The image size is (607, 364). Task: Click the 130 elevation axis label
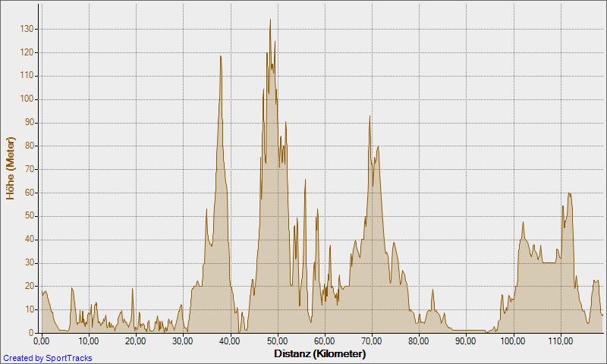[27, 30]
